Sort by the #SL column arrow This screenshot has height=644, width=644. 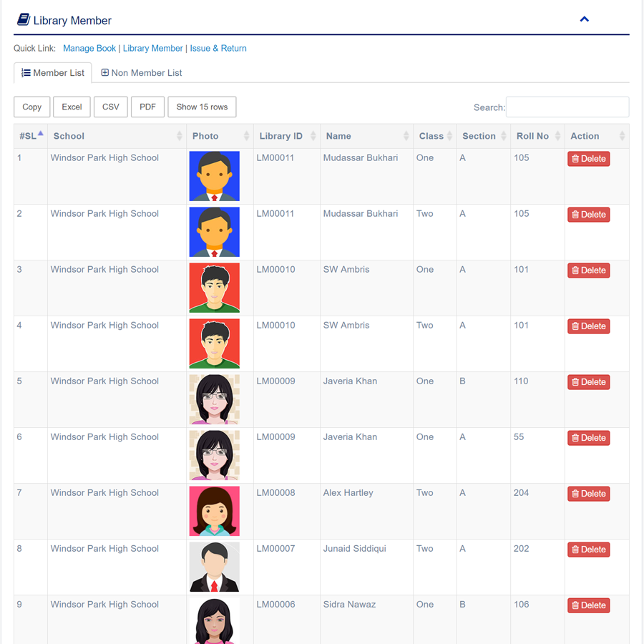click(40, 134)
